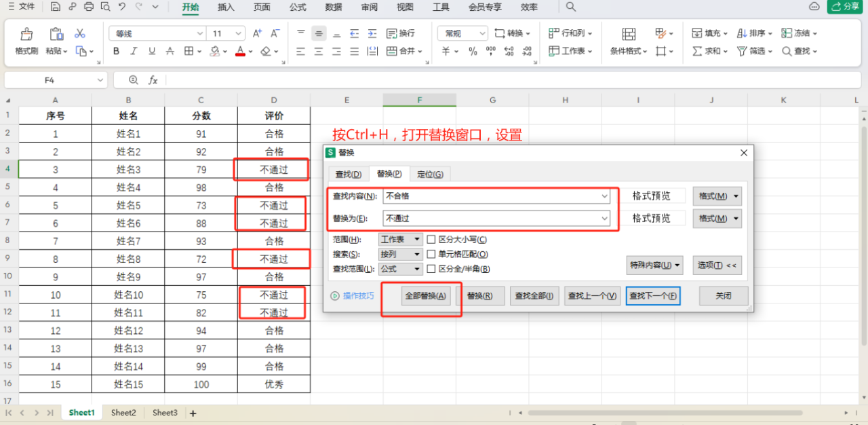
Task: Open Print Preview icon
Action: 105,7
